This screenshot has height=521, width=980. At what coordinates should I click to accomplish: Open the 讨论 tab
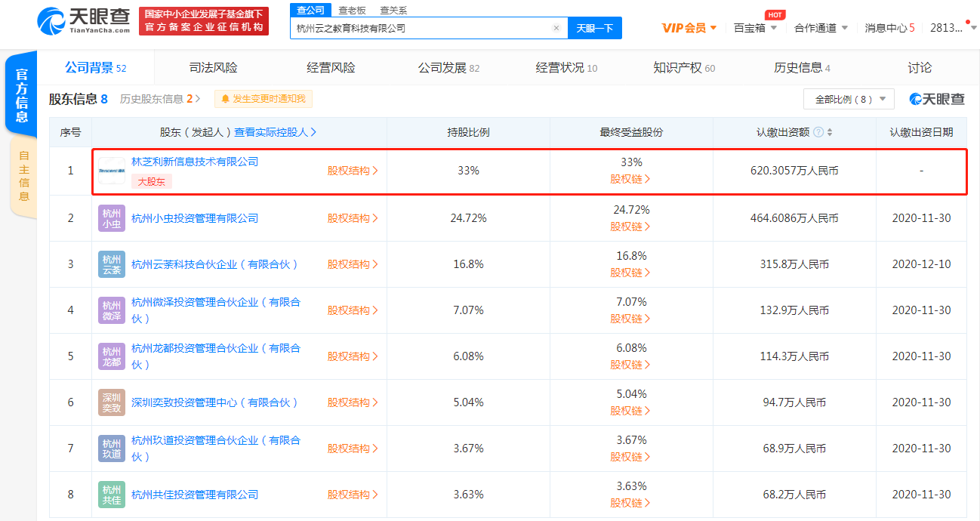(920, 68)
